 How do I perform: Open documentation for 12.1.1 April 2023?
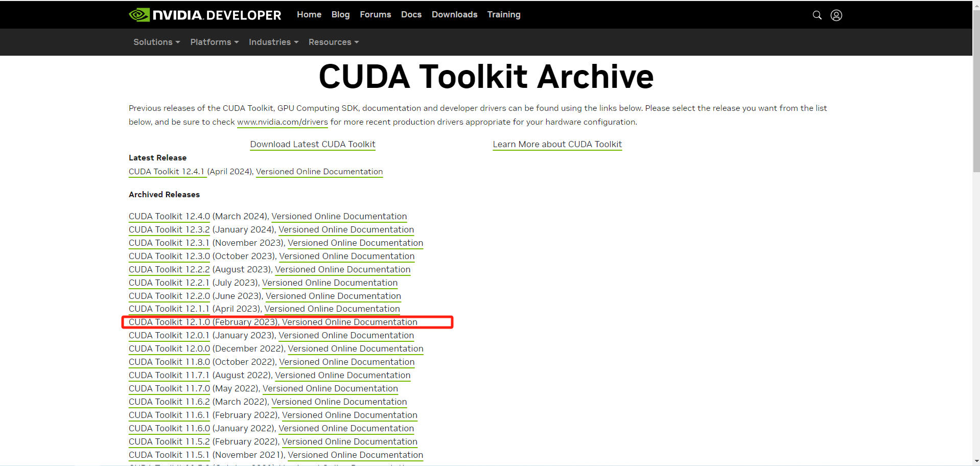click(332, 309)
